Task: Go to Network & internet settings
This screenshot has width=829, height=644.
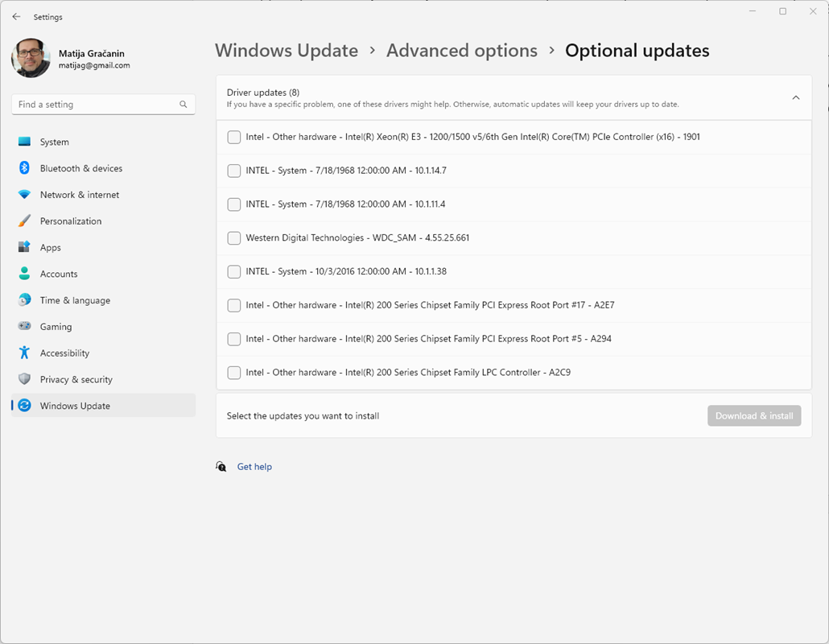Action: coord(103,195)
